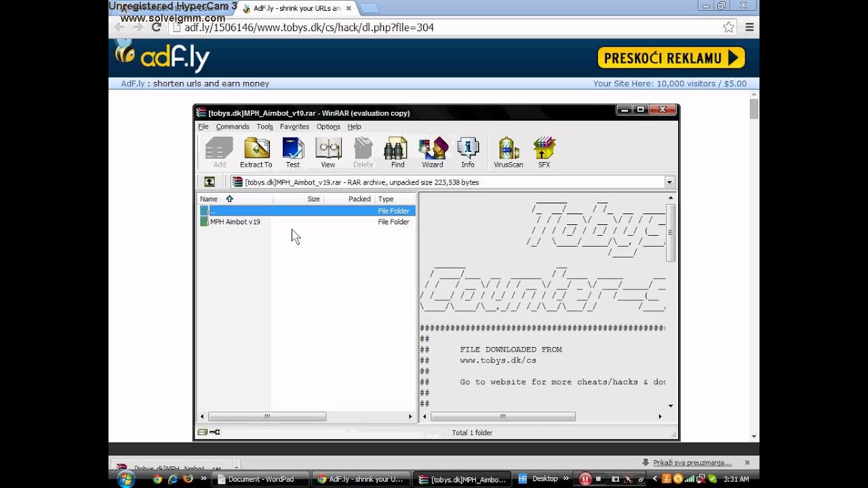Sort by the Size column header
Image resolution: width=868 pixels, height=488 pixels.
click(x=298, y=199)
